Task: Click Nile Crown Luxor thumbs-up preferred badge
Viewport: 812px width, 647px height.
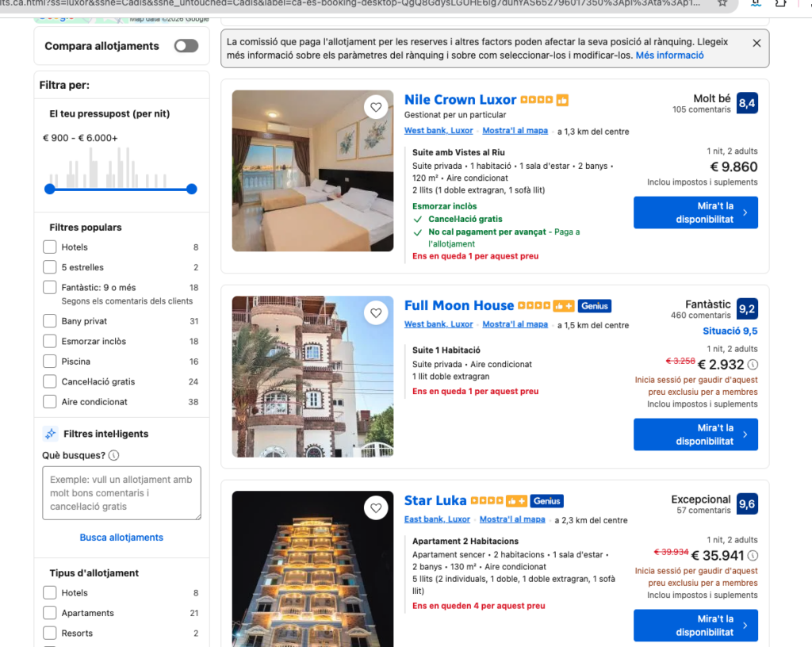Action: tap(562, 100)
